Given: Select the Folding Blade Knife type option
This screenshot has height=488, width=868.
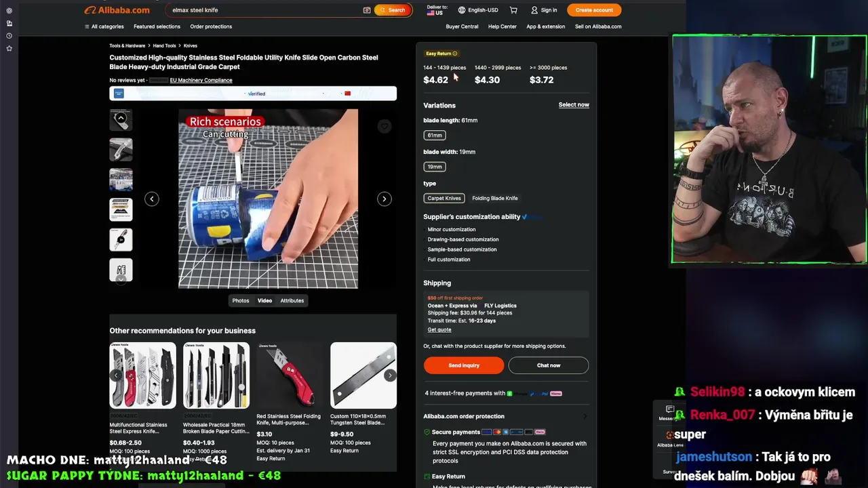Looking at the screenshot, I should coord(495,199).
